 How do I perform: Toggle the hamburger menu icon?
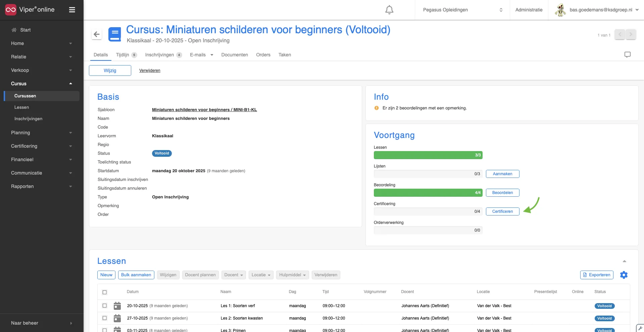(x=72, y=10)
